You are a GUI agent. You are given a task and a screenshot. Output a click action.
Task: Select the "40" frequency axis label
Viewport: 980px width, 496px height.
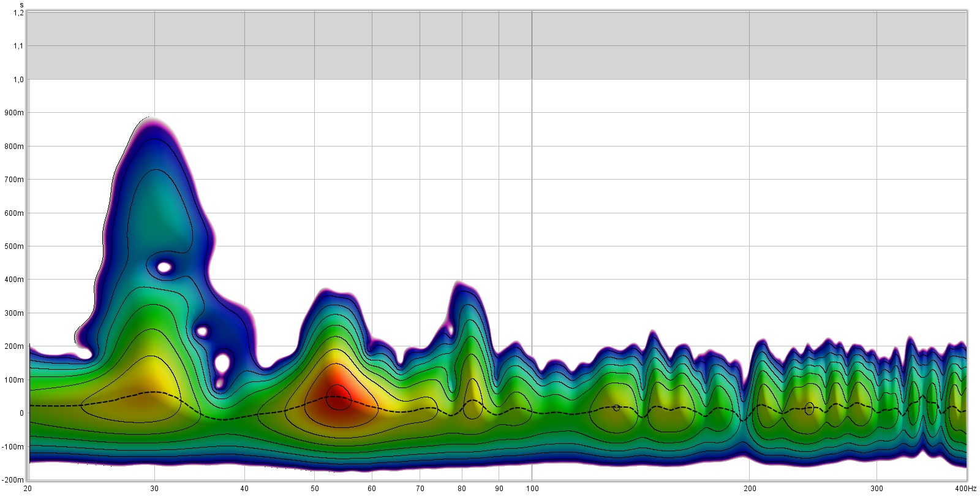click(x=244, y=489)
